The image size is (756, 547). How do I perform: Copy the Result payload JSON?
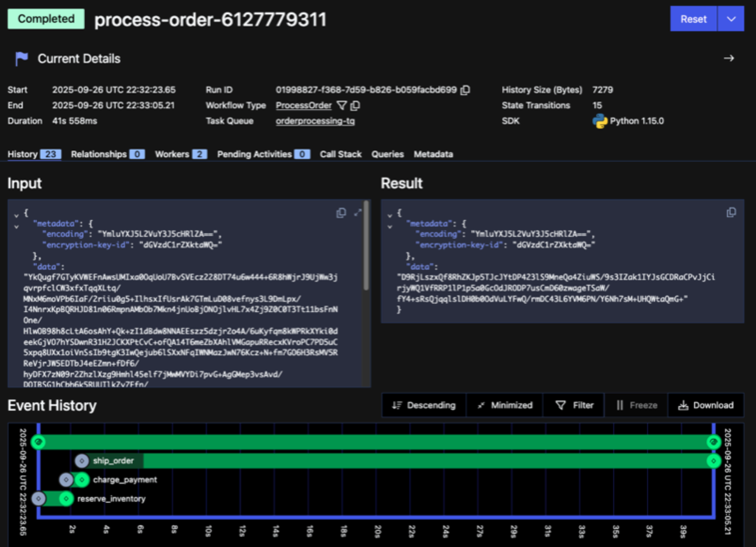click(x=731, y=212)
